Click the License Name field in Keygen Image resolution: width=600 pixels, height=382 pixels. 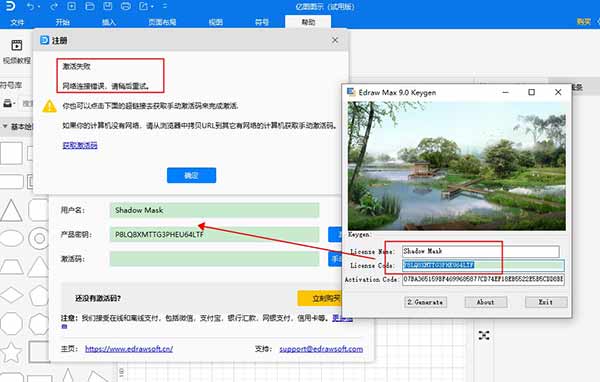(x=481, y=251)
